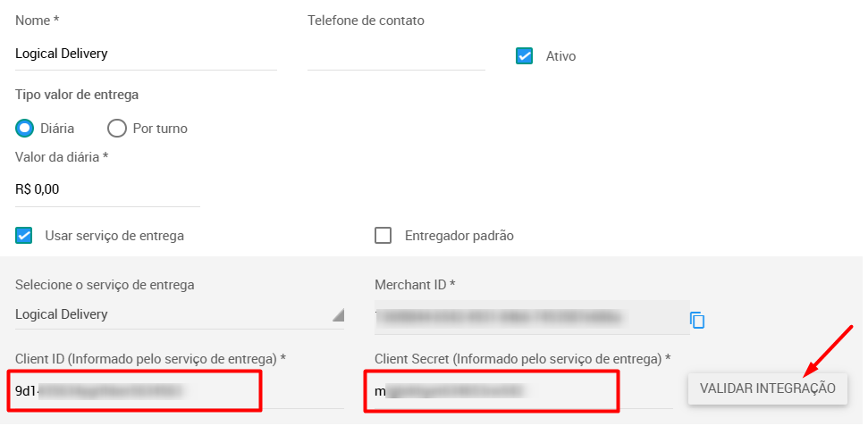
Task: Validate integration with VALIDAR INTEGRAÇÃO button
Action: pos(768,388)
